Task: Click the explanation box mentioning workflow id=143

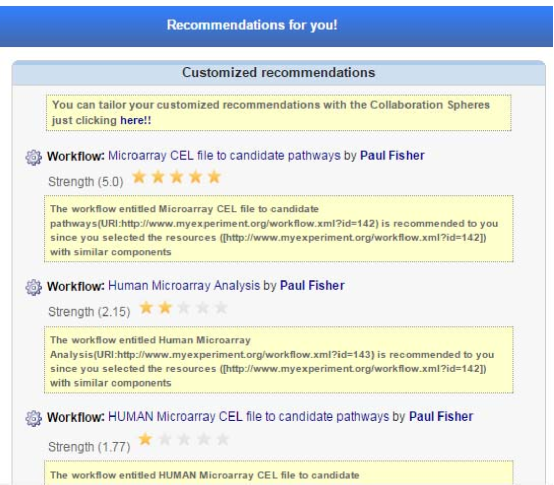Action: (x=278, y=360)
